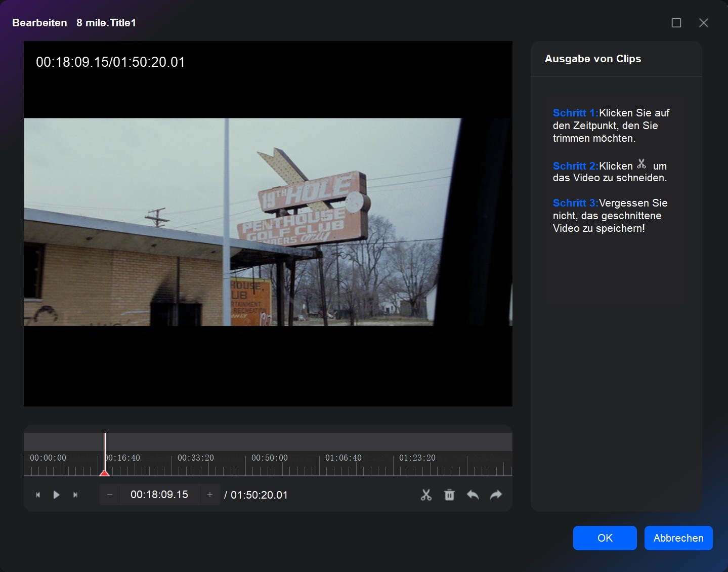Click the '8 mile.Title1' title text
The width and height of the screenshot is (728, 572).
106,23
